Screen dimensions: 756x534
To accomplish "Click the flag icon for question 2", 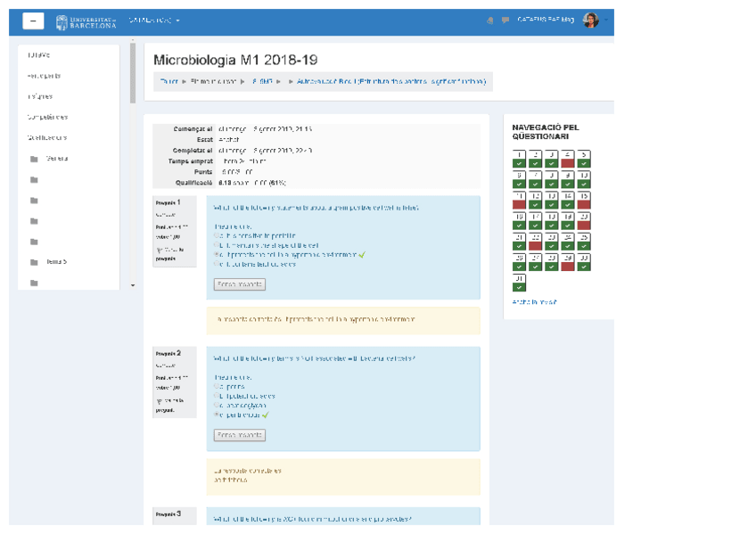I will coord(159,400).
